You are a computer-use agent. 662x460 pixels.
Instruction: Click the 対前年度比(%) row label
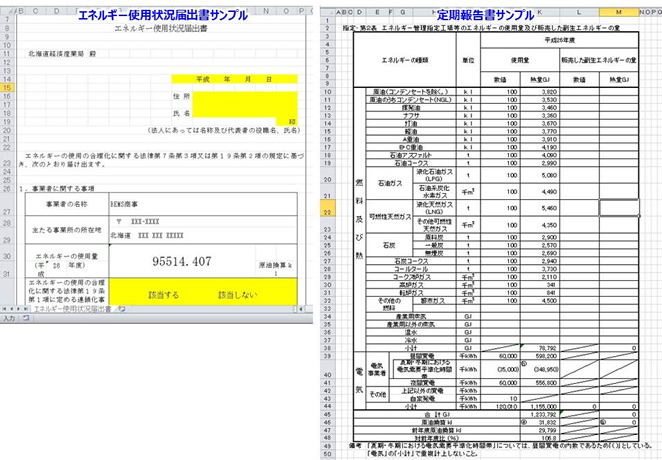pos(437,438)
